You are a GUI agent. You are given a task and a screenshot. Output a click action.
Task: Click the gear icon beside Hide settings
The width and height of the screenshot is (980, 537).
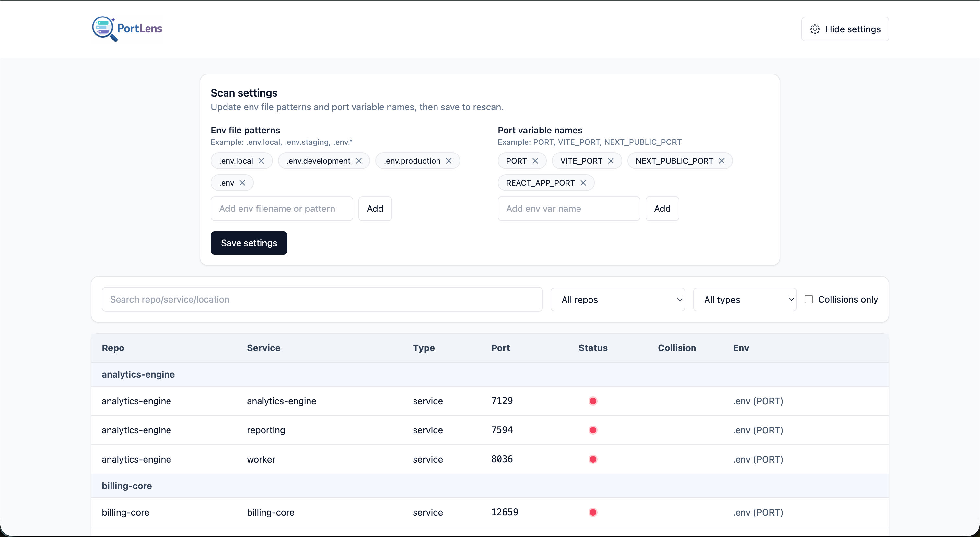coord(815,29)
